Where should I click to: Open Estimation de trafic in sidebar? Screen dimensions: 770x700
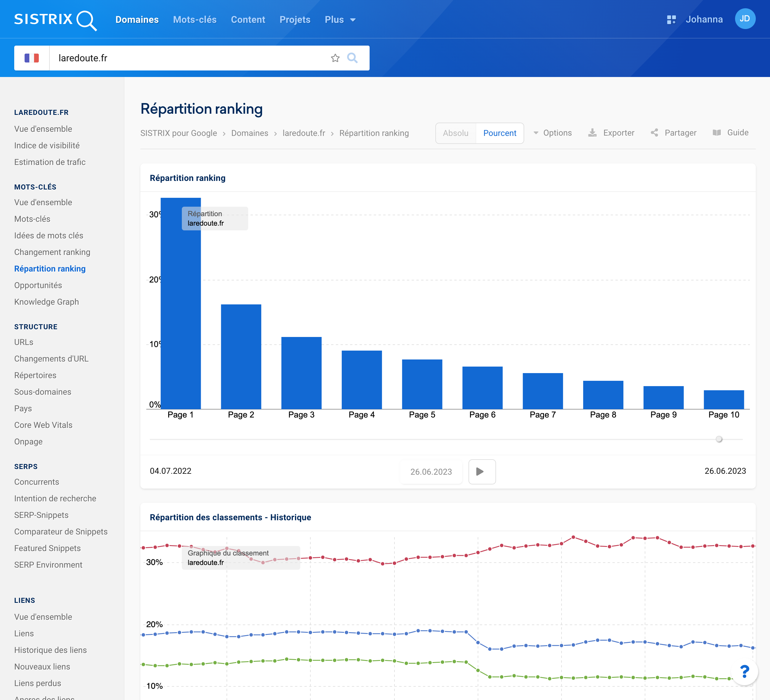(x=50, y=162)
